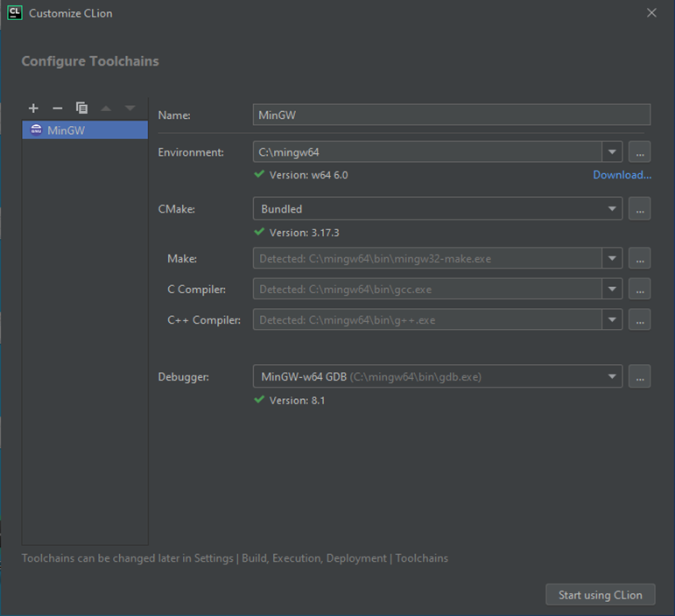Browse for CMake executable
Image resolution: width=675 pixels, height=616 pixels.
point(640,208)
